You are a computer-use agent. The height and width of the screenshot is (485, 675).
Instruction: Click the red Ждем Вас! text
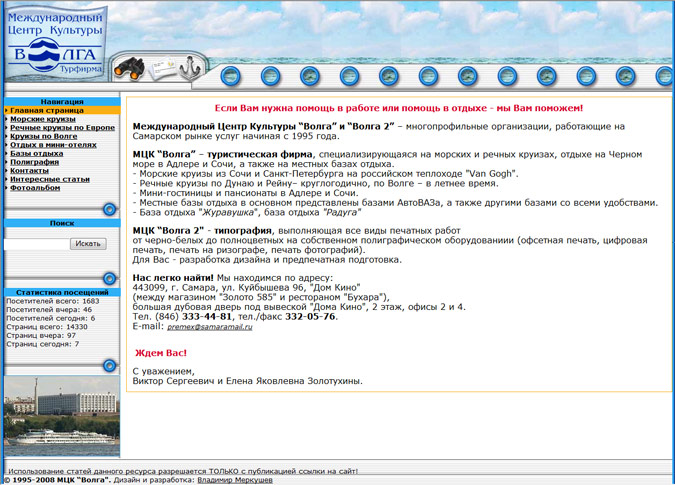click(x=161, y=353)
